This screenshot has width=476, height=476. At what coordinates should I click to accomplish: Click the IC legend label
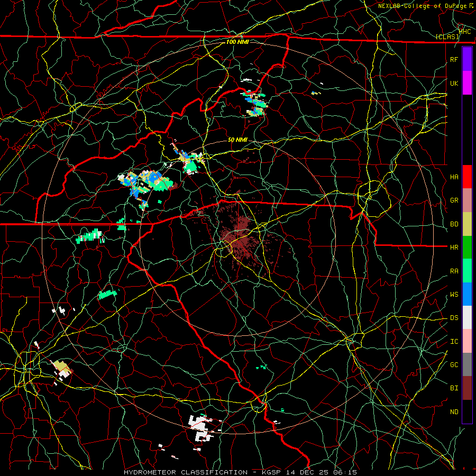click(454, 342)
